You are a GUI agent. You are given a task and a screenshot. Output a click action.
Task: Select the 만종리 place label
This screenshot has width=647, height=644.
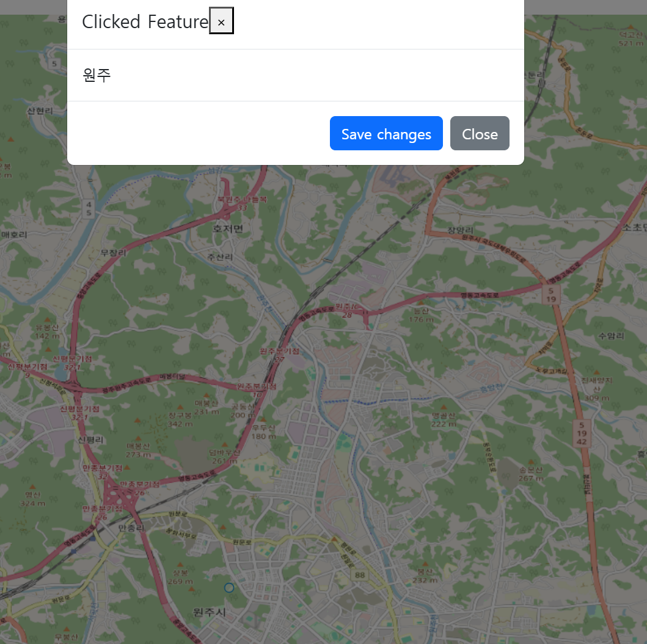point(131,528)
